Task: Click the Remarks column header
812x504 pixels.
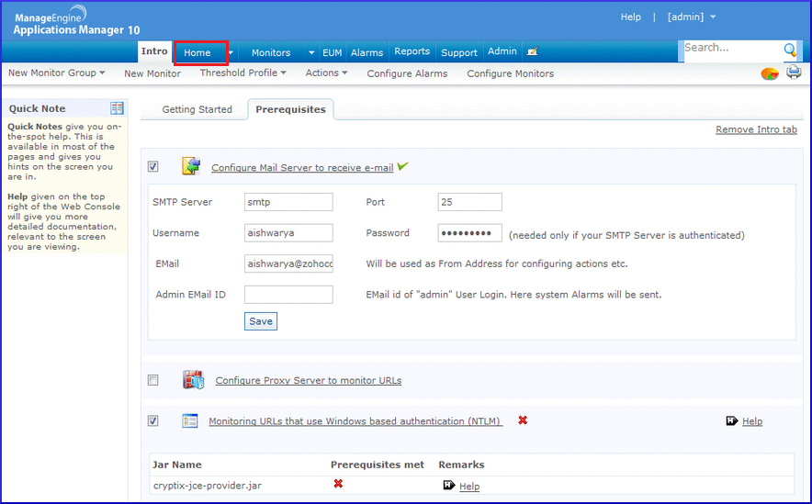Action: pyautogui.click(x=461, y=465)
